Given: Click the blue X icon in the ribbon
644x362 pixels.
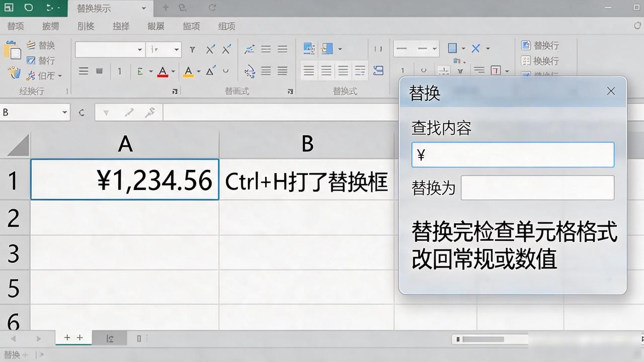Looking at the screenshot, I should tap(475, 48).
